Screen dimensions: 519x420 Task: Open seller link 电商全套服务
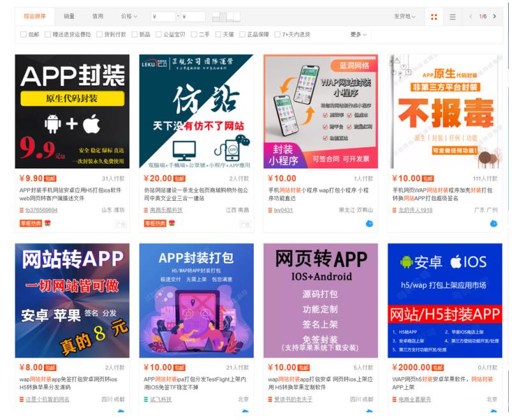click(415, 400)
